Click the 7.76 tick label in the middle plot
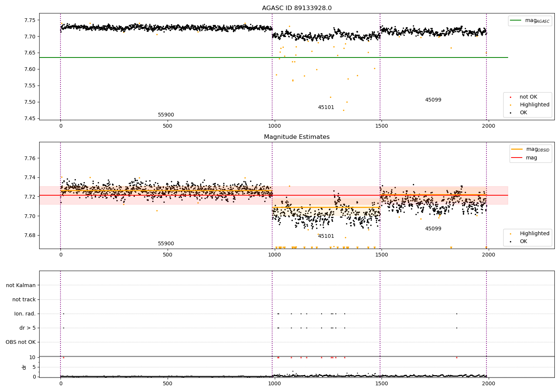The height and width of the screenshot is (392, 560). click(29, 159)
